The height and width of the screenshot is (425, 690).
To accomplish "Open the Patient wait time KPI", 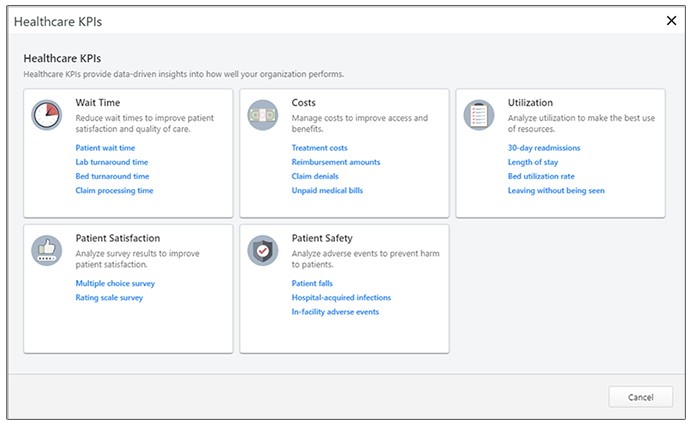I will point(105,148).
